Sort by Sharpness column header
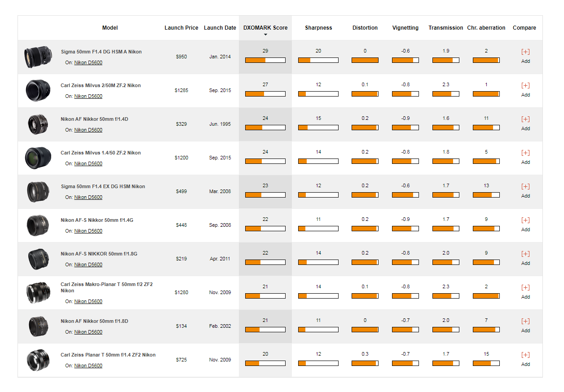The image size is (564, 392). 318,28
